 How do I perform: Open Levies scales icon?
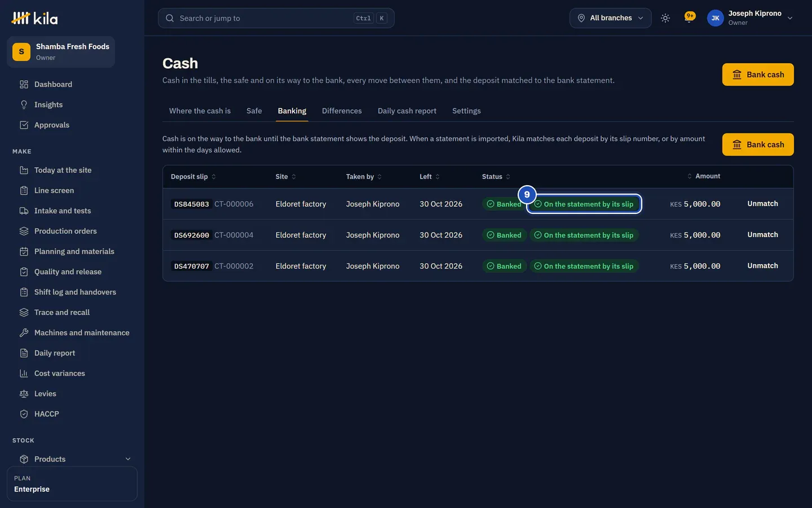[x=24, y=393]
